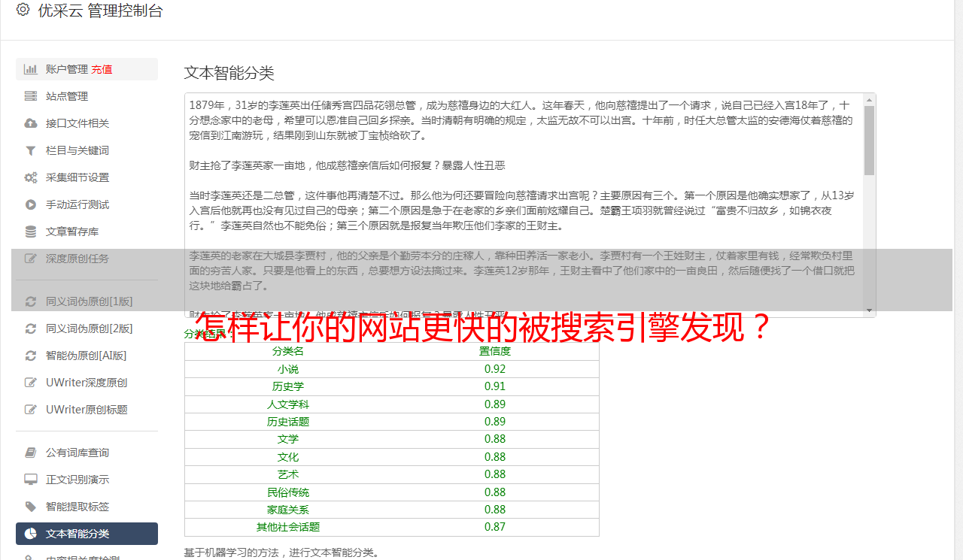
Task: Click the tag icon for 智能提取标签
Action: pyautogui.click(x=31, y=507)
